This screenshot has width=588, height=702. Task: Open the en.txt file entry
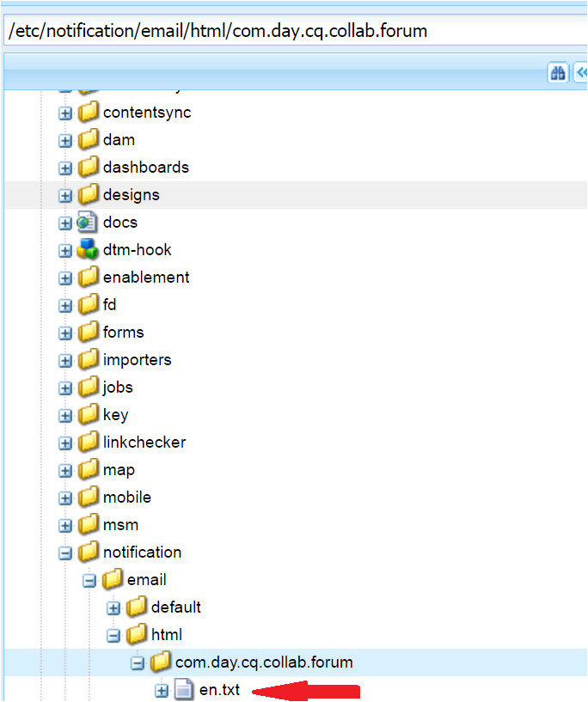pyautogui.click(x=219, y=689)
